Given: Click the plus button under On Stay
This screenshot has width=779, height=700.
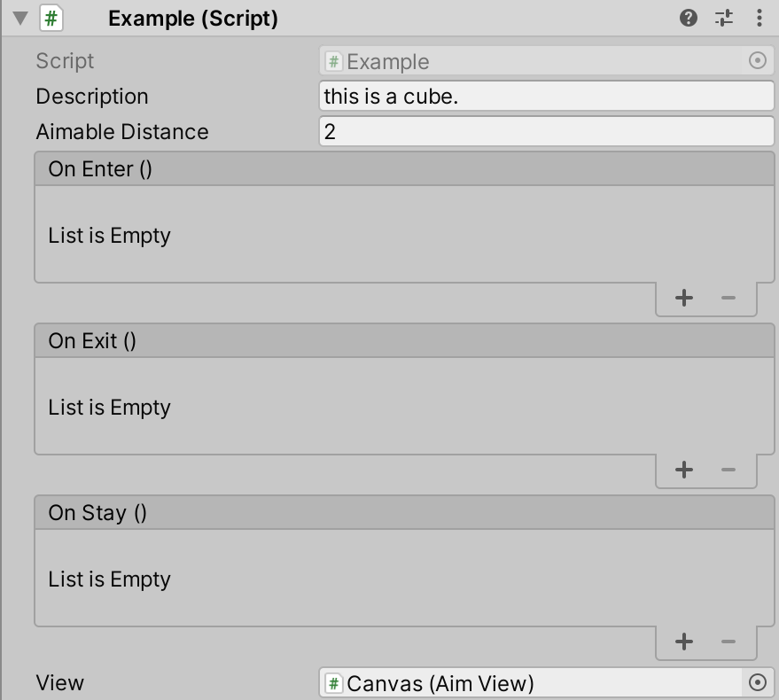Looking at the screenshot, I should [684, 642].
